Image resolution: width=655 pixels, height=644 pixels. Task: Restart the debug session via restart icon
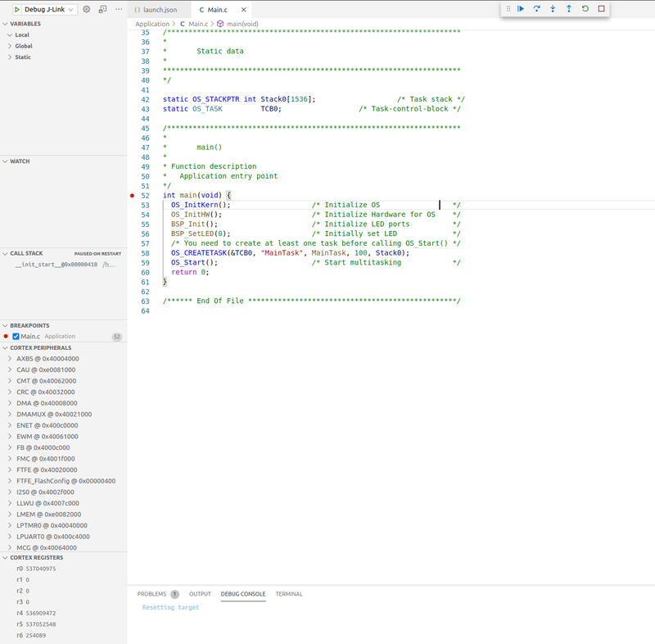point(586,8)
